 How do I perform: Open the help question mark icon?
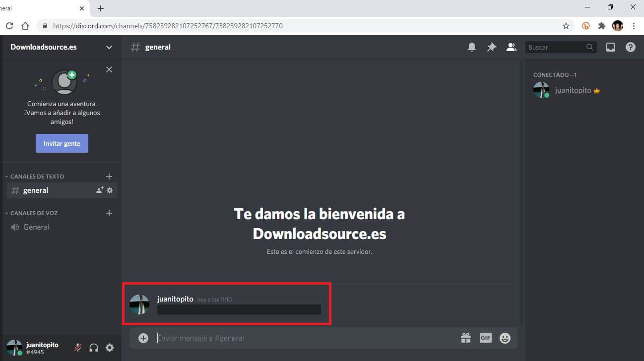(630, 47)
